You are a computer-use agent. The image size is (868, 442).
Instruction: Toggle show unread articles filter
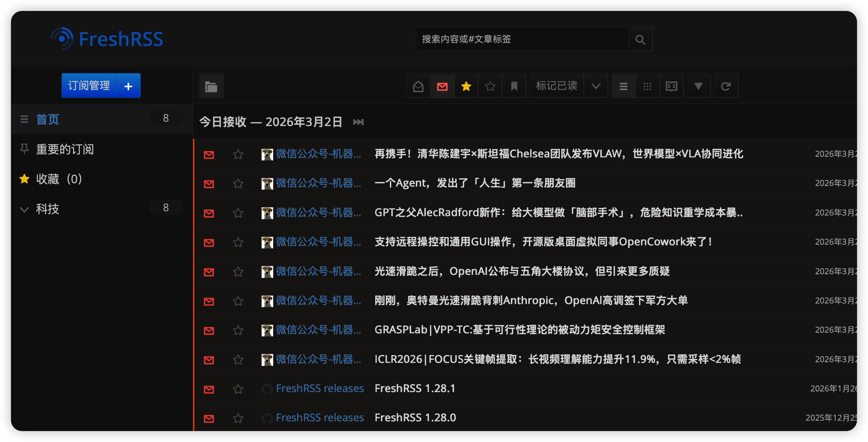[x=443, y=86]
